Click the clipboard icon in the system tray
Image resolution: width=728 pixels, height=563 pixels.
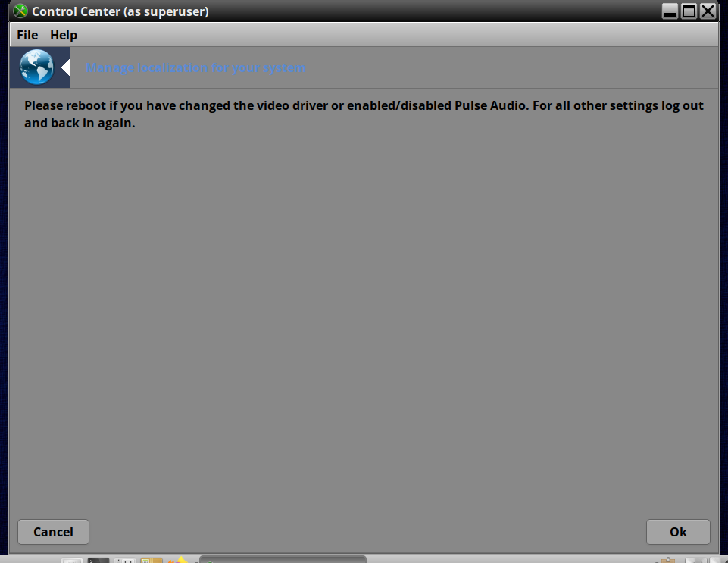[x=667, y=560]
